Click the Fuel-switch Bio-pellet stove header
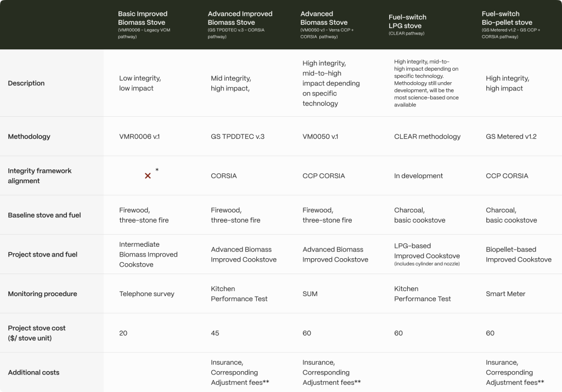Viewport: 562px width, 392px height. (511, 25)
